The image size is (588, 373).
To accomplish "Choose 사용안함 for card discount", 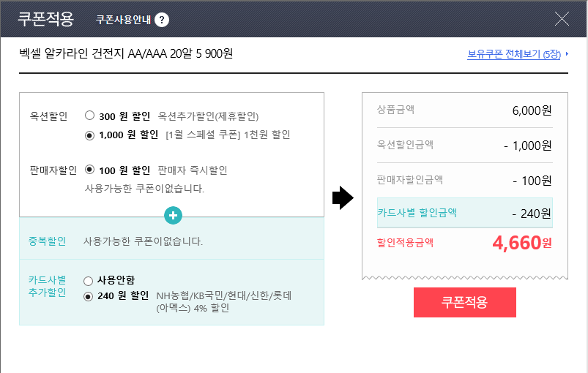I will (x=89, y=280).
